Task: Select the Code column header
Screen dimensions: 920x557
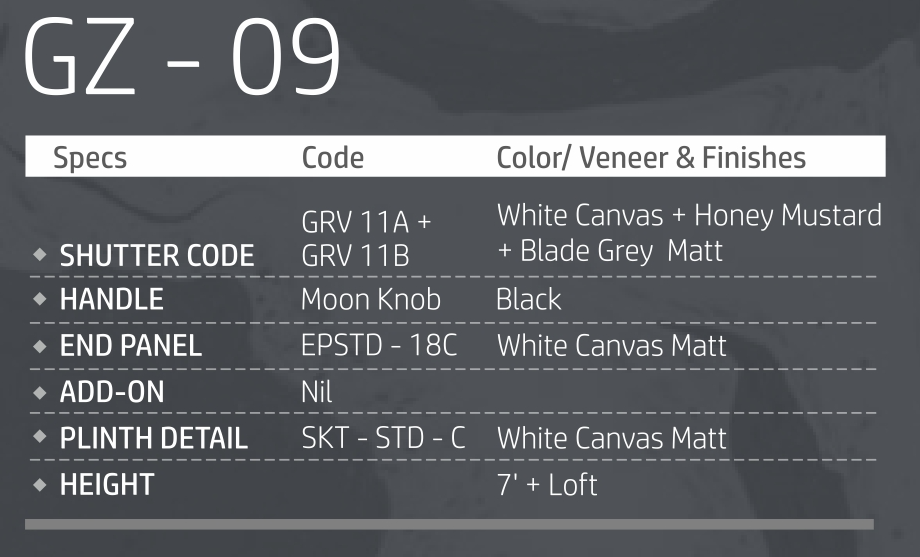Action: coord(332,158)
